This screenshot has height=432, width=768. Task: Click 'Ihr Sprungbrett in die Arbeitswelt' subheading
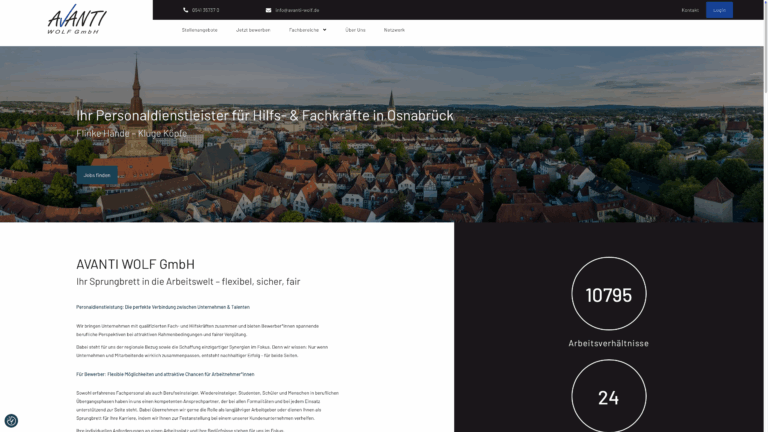pyautogui.click(x=188, y=282)
